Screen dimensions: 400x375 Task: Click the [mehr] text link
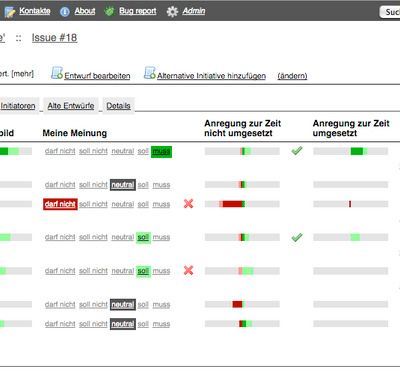pyautogui.click(x=23, y=74)
